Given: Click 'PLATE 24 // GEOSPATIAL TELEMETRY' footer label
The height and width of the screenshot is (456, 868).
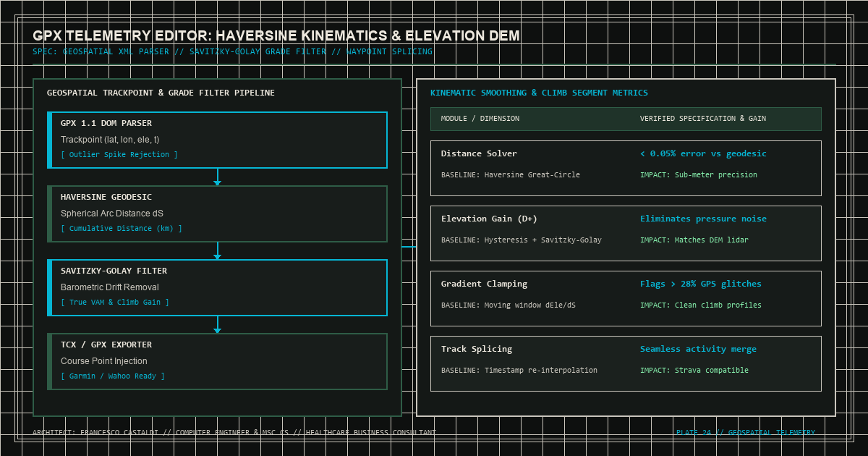Looking at the screenshot, I should click(746, 433).
